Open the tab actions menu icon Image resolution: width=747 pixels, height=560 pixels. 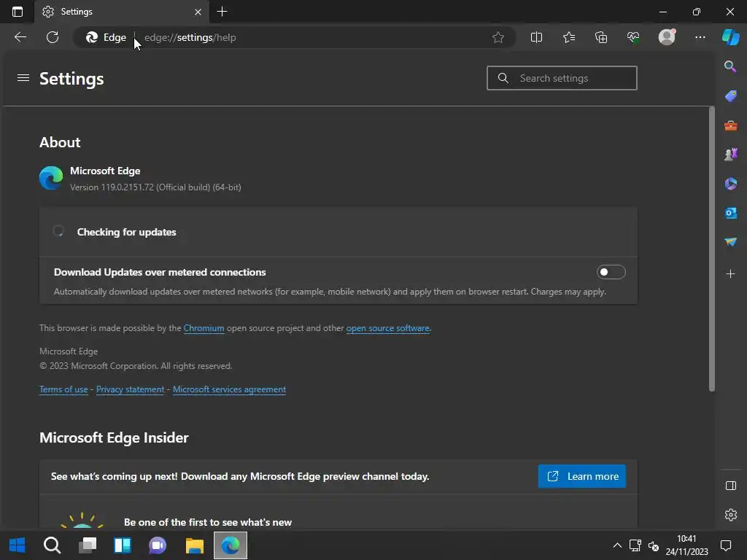point(18,12)
